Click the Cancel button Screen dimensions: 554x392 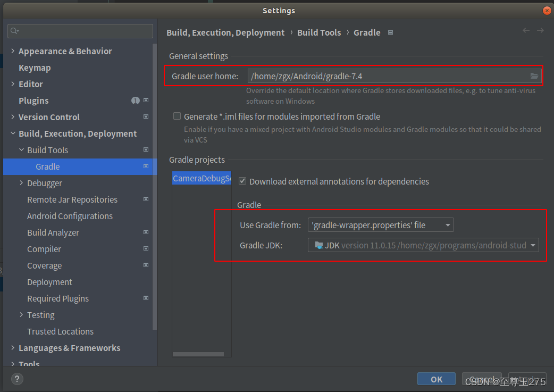[x=482, y=379]
